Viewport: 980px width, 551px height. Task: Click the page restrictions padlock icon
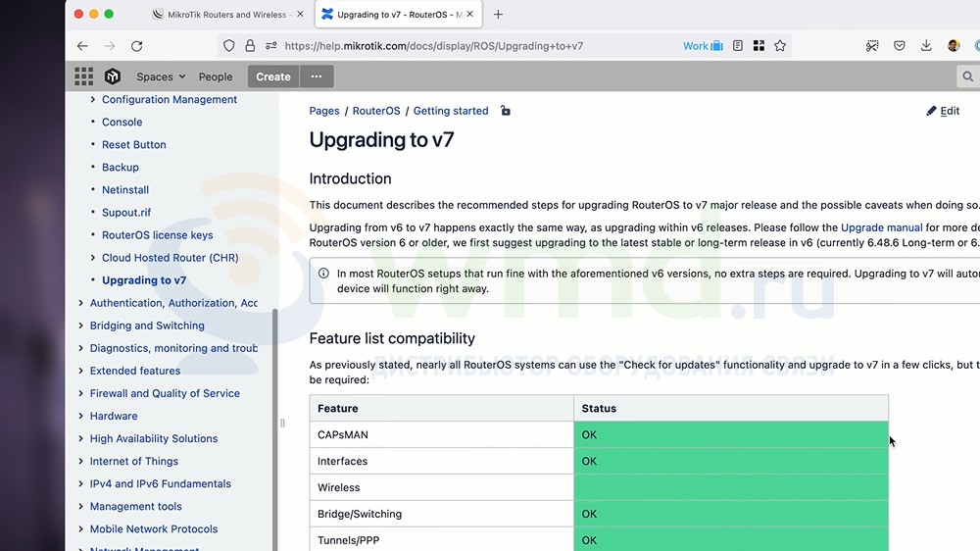click(505, 111)
